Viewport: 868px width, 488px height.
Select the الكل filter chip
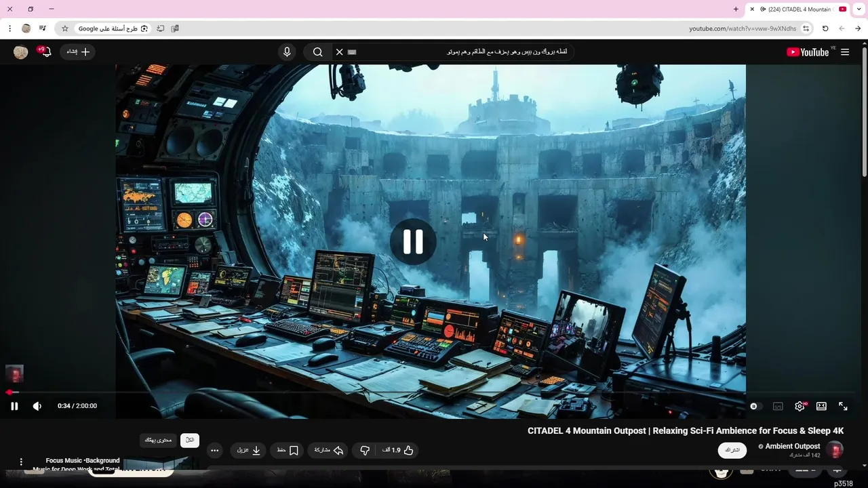pyautogui.click(x=190, y=440)
